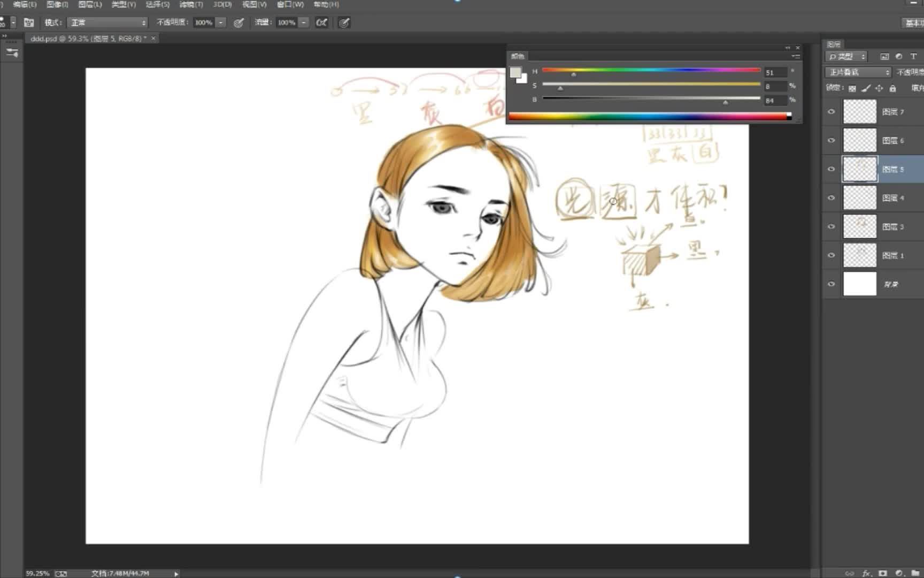
Task: Select the 颜色 color panel tab
Action: coord(518,56)
